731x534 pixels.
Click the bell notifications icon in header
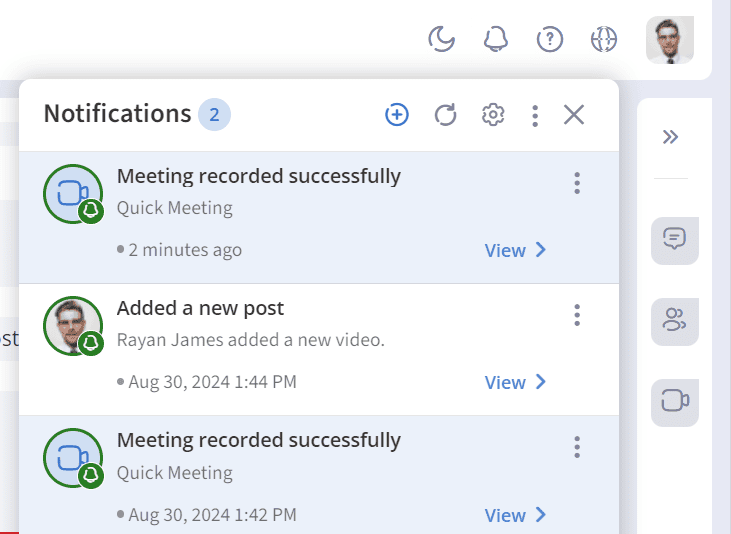(x=495, y=39)
